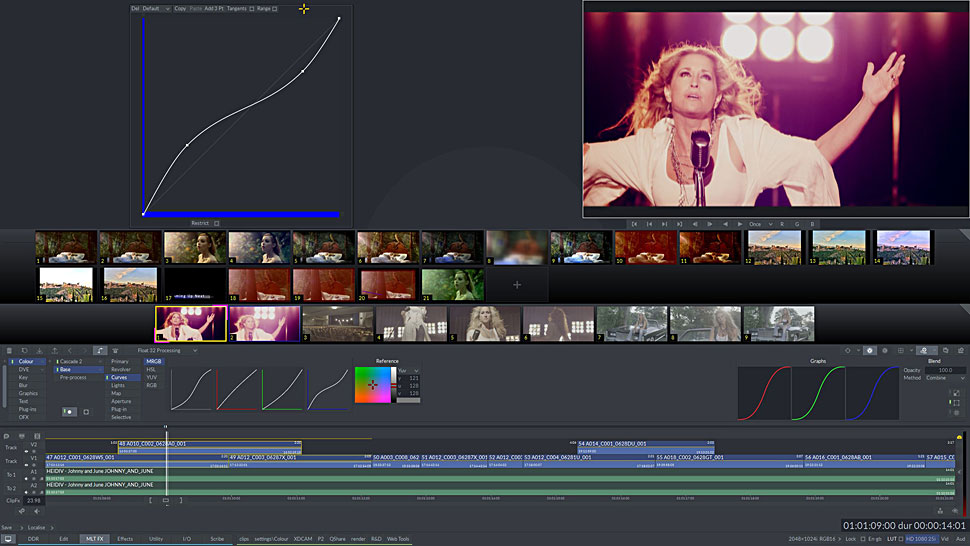
Task: Toggle the Range checkbox above curve editor
Action: [275, 9]
